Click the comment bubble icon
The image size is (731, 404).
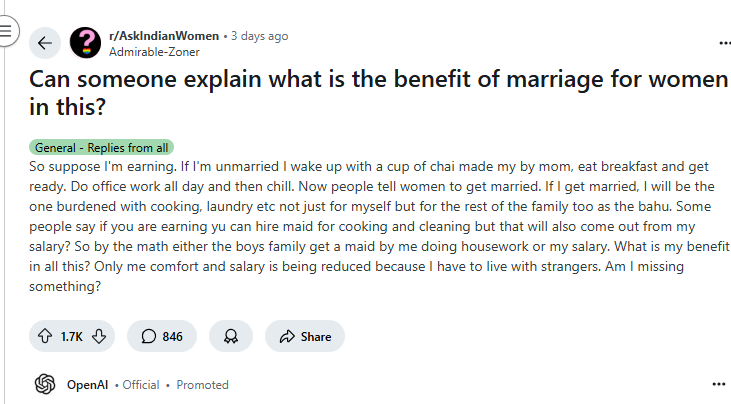(148, 337)
